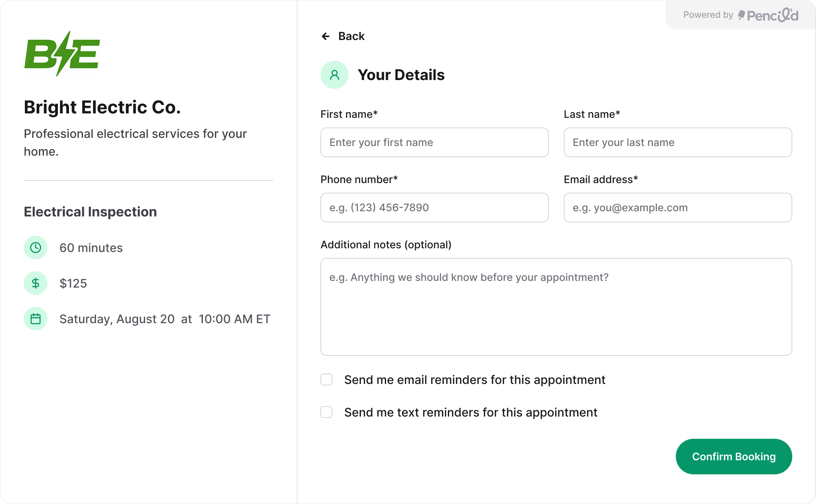
Task: Click the back arrow icon
Action: [x=325, y=36]
